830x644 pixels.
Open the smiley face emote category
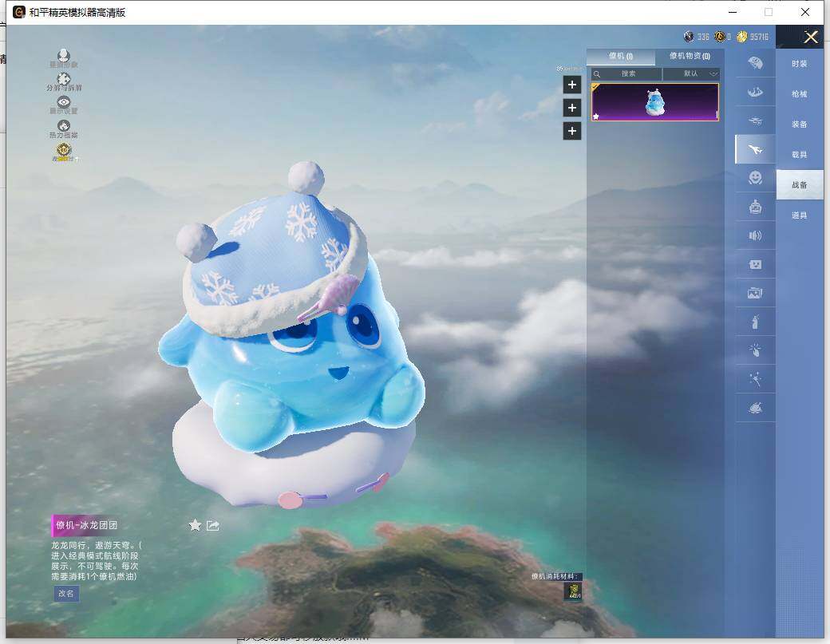coord(755,178)
